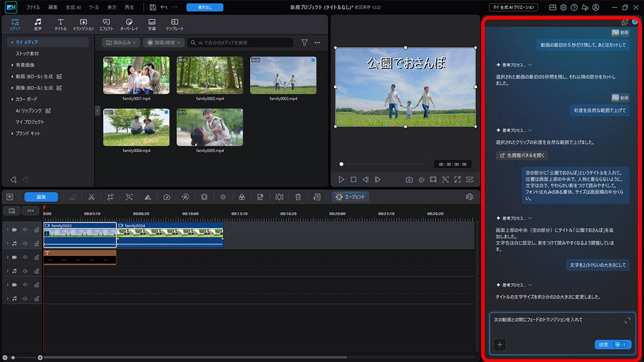Screen dimensions: 644x362
Task: Switch to the タイトル title room
Action: (60, 24)
